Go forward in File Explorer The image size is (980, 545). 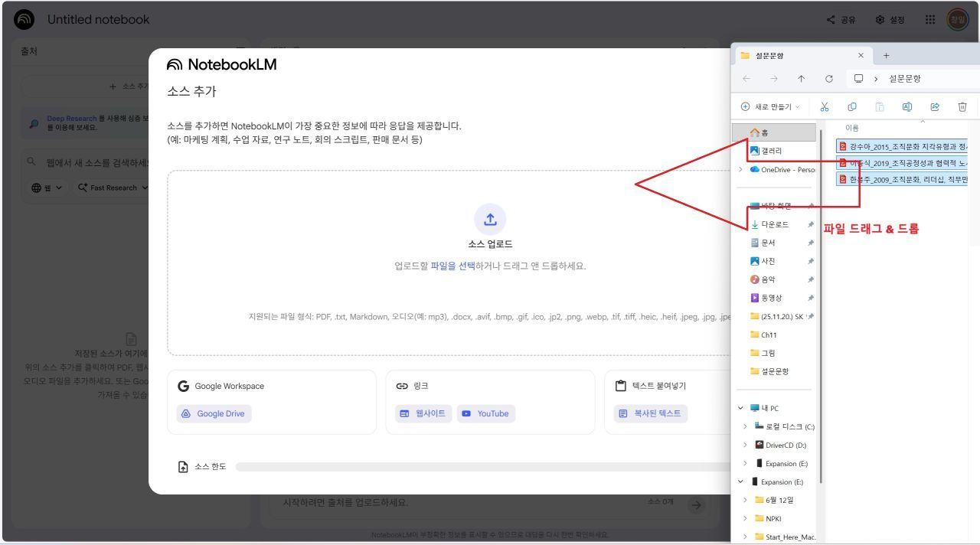point(773,79)
